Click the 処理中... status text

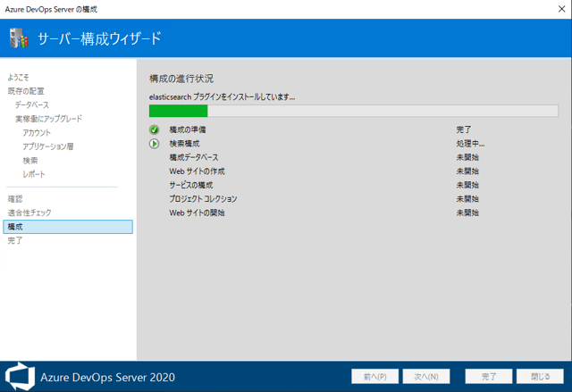pyautogui.click(x=470, y=144)
